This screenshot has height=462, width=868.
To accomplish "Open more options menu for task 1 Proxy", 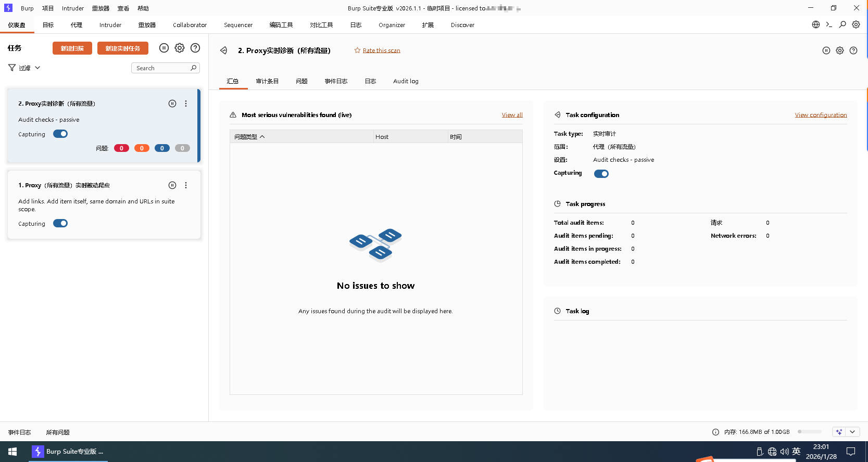I will [186, 185].
